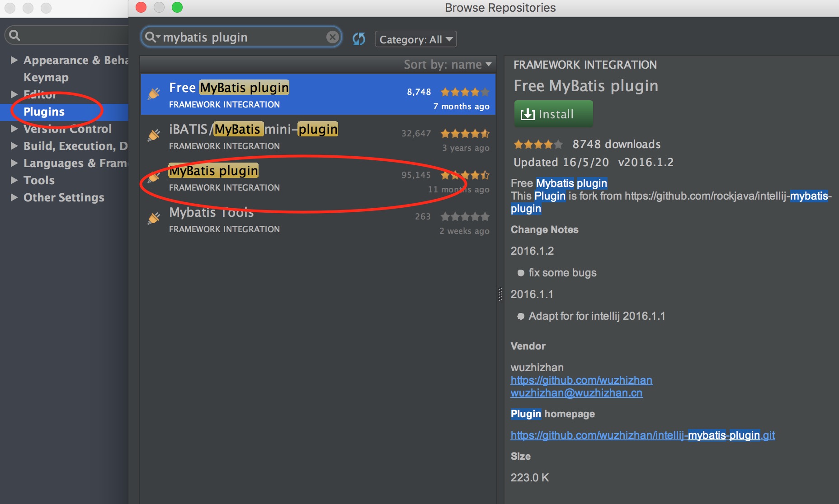The image size is (839, 504).
Task: Expand the Version Control settings group
Action: [14, 129]
